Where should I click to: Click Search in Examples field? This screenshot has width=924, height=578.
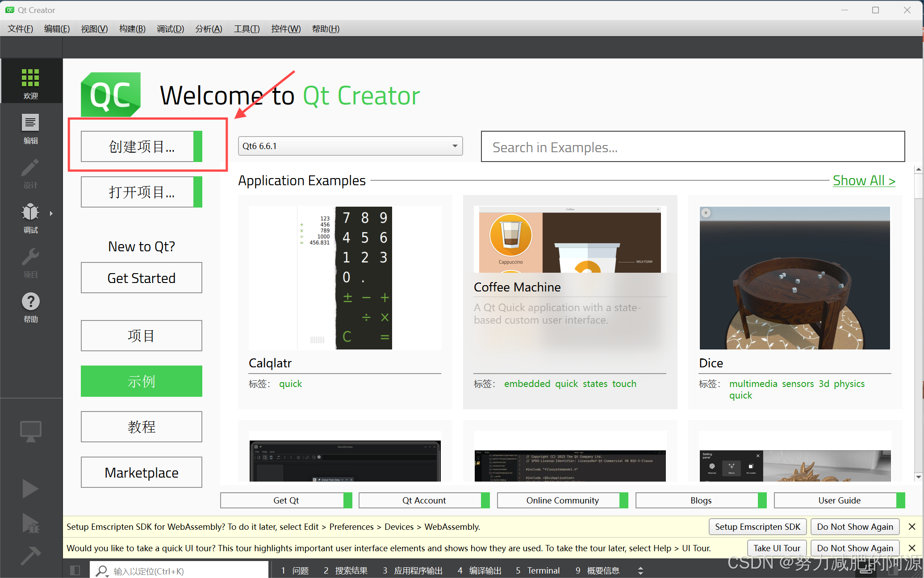click(693, 147)
